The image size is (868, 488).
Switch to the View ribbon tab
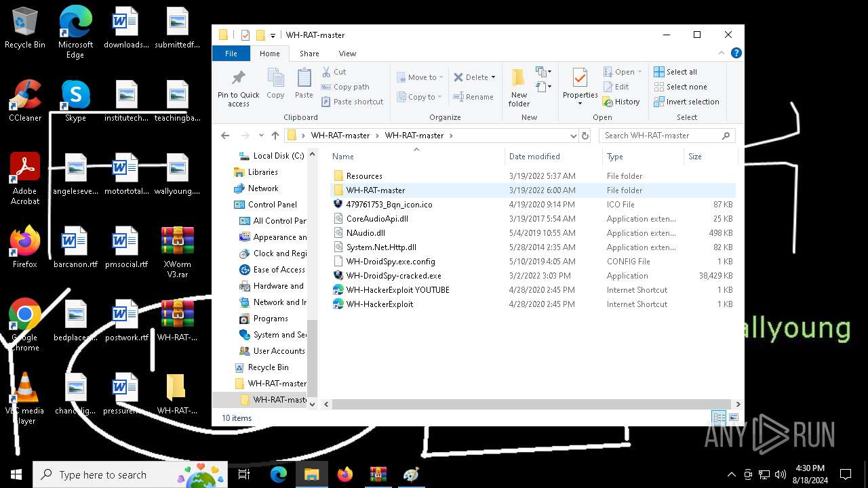point(347,54)
